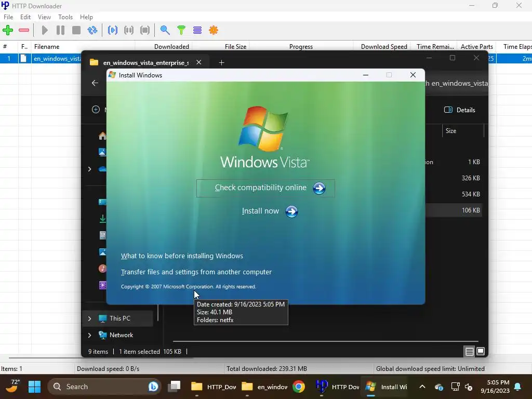Sort by the File Size column header
Screen dimensions: 532x399
click(x=220, y=46)
